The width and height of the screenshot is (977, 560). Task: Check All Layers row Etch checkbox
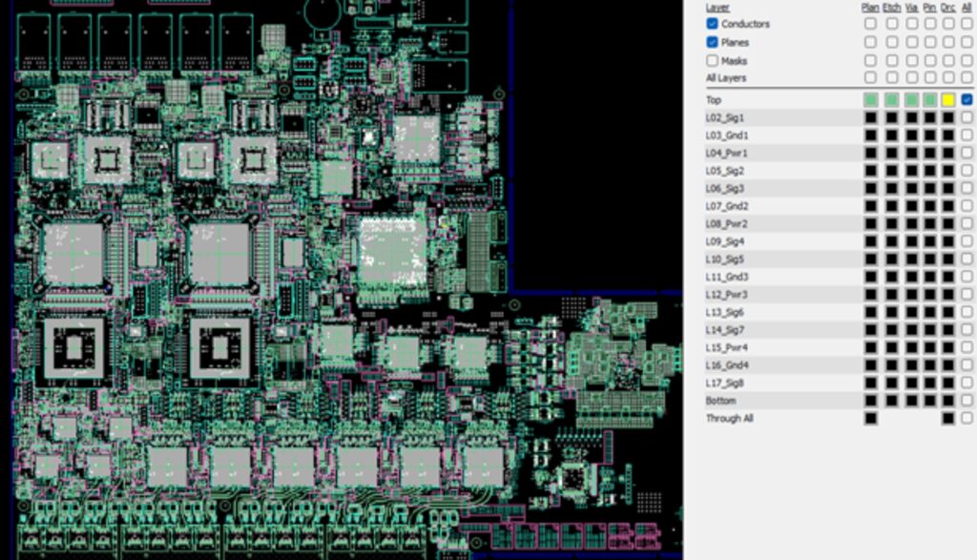point(892,77)
